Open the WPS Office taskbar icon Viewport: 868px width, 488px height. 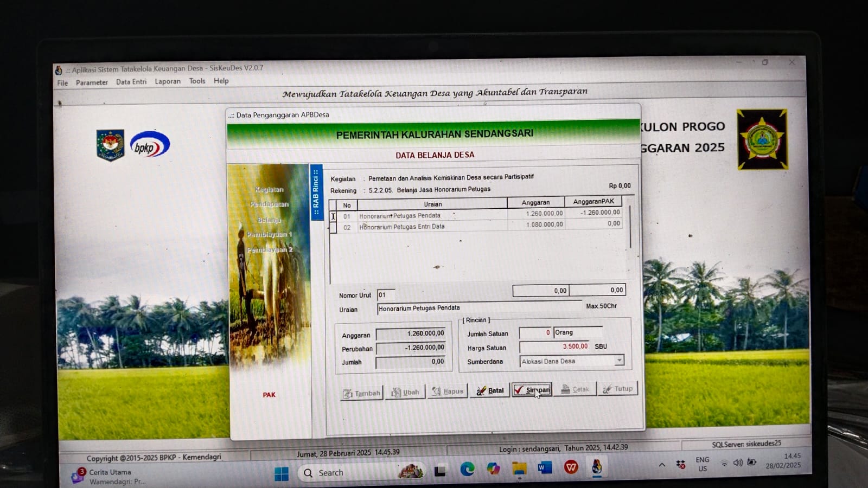tap(571, 467)
